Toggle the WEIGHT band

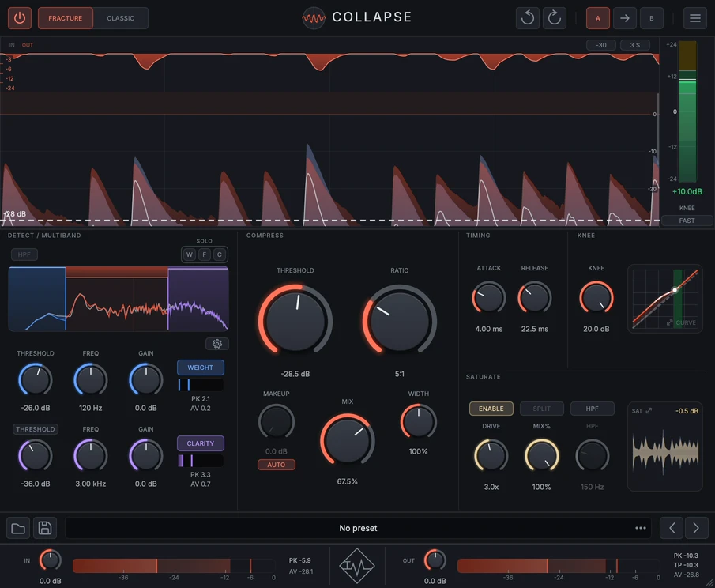pyautogui.click(x=200, y=367)
